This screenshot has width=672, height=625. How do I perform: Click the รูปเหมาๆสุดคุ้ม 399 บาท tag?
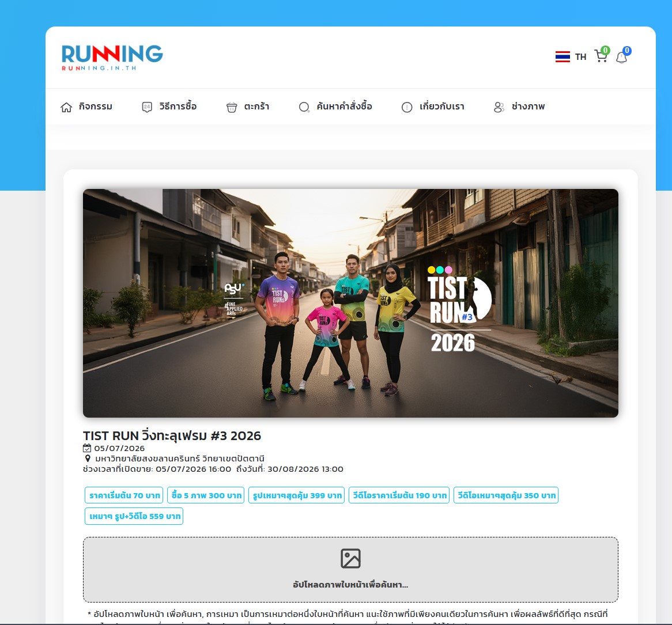tap(297, 495)
